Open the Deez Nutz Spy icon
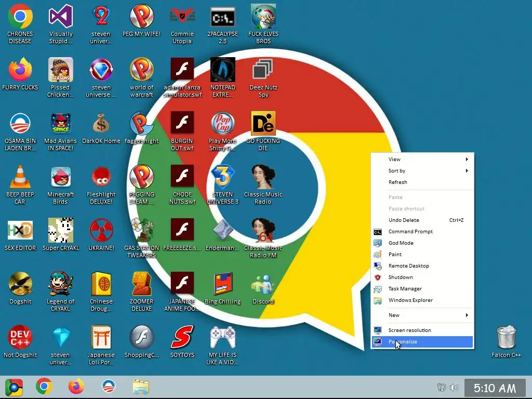The width and height of the screenshot is (532, 399). 263,70
